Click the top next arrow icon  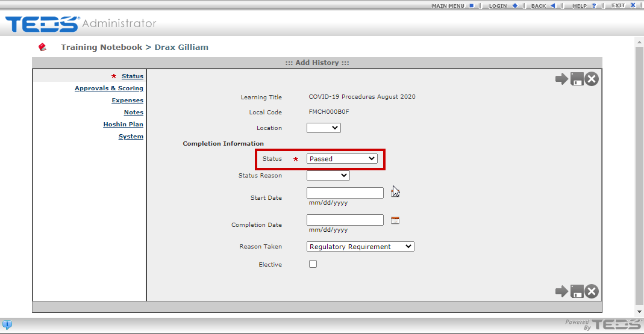coord(561,79)
